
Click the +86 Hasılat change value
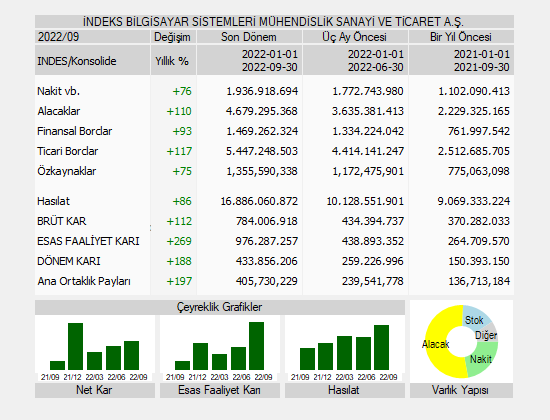(182, 201)
